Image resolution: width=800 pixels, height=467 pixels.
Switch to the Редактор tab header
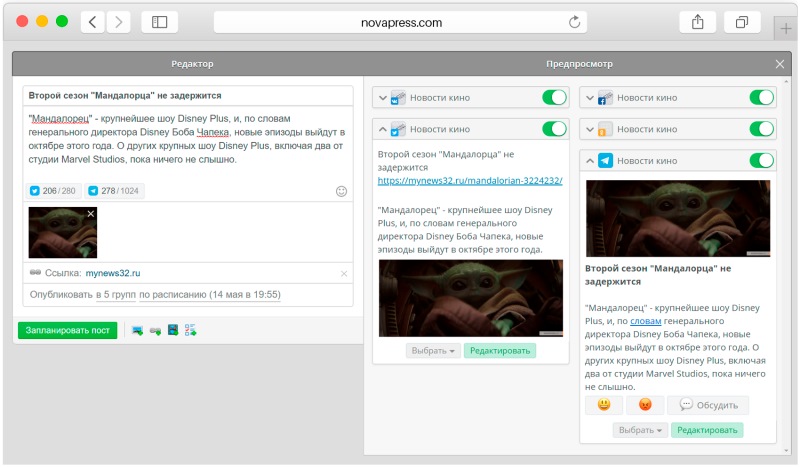[x=191, y=64]
